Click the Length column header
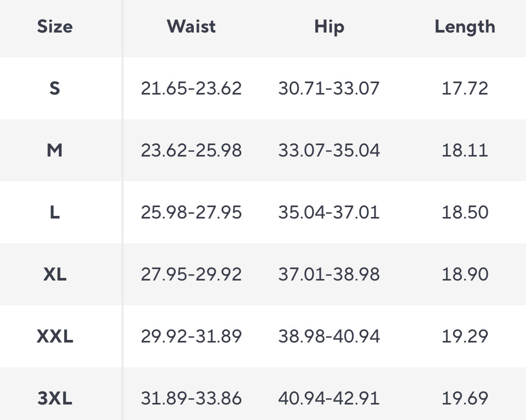 click(465, 27)
